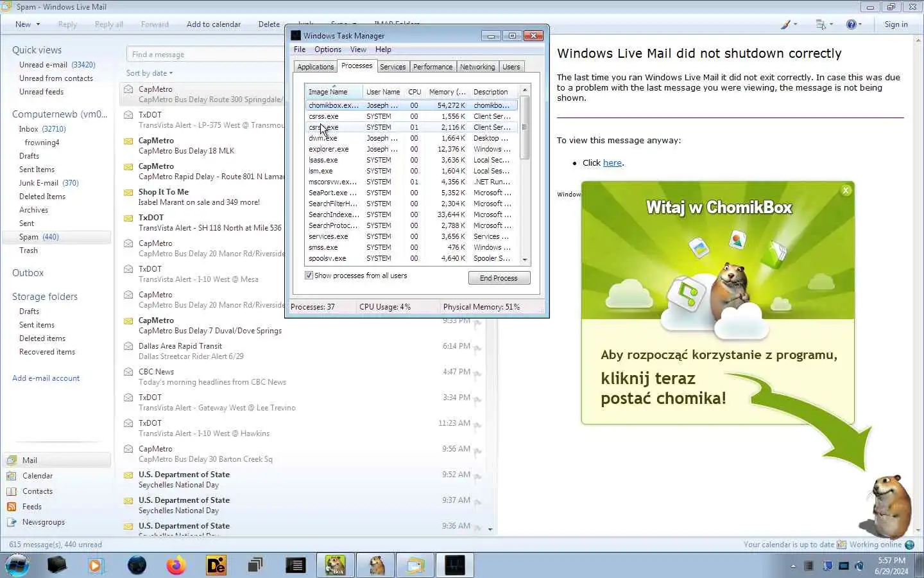Toggle Show processes from all users checkbox
This screenshot has width=924, height=578.
(309, 276)
